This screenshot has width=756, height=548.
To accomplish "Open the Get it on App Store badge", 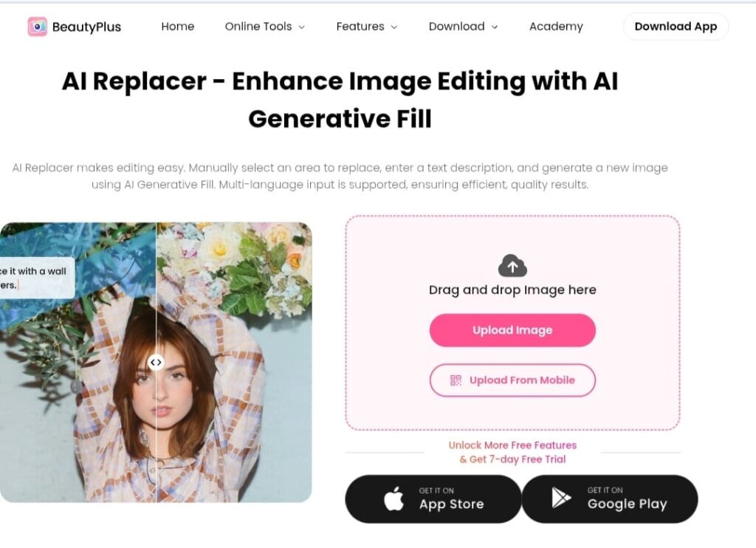I will point(433,499).
